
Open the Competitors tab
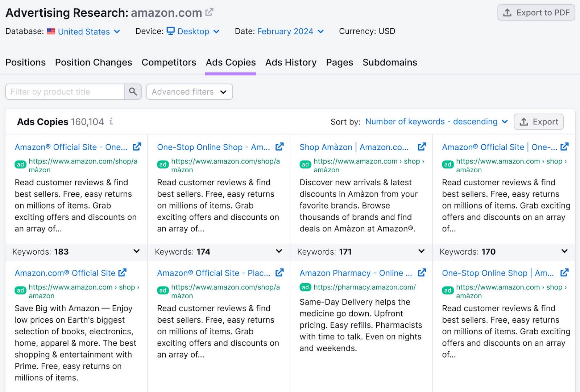tap(169, 62)
